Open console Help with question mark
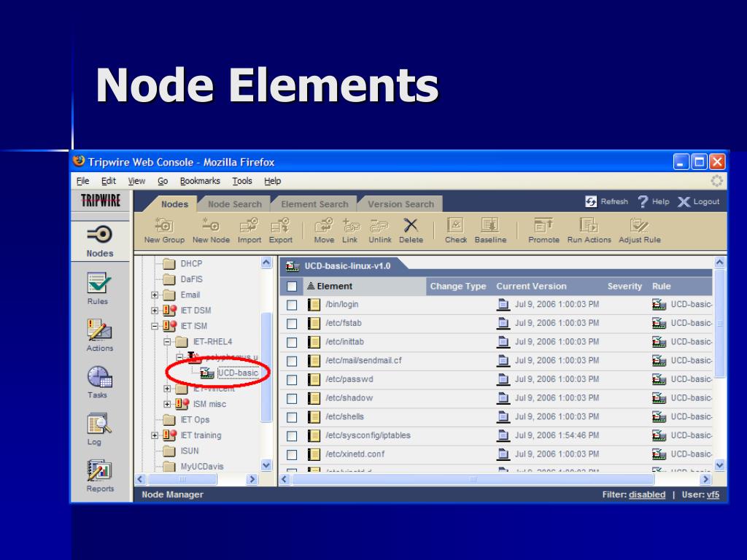 [x=653, y=201]
